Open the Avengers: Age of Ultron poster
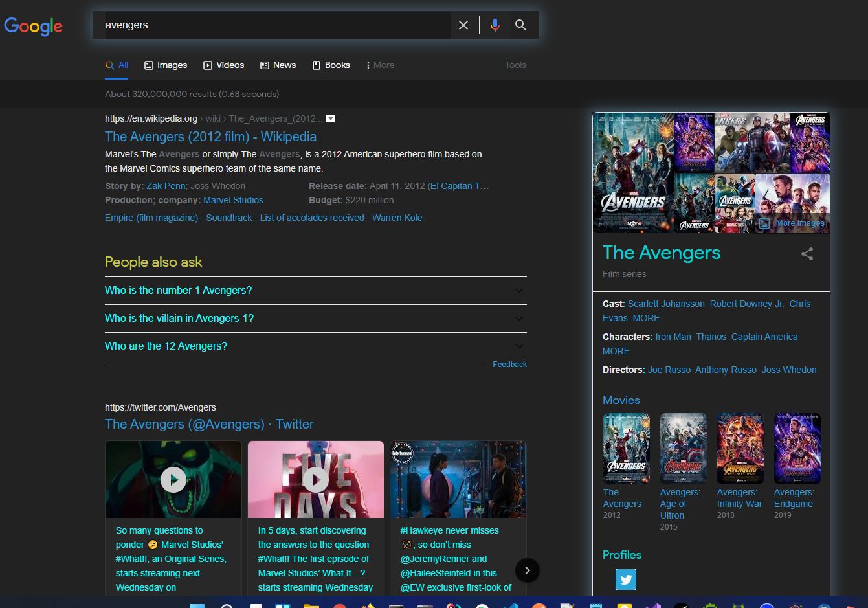The image size is (868, 608). point(684,449)
